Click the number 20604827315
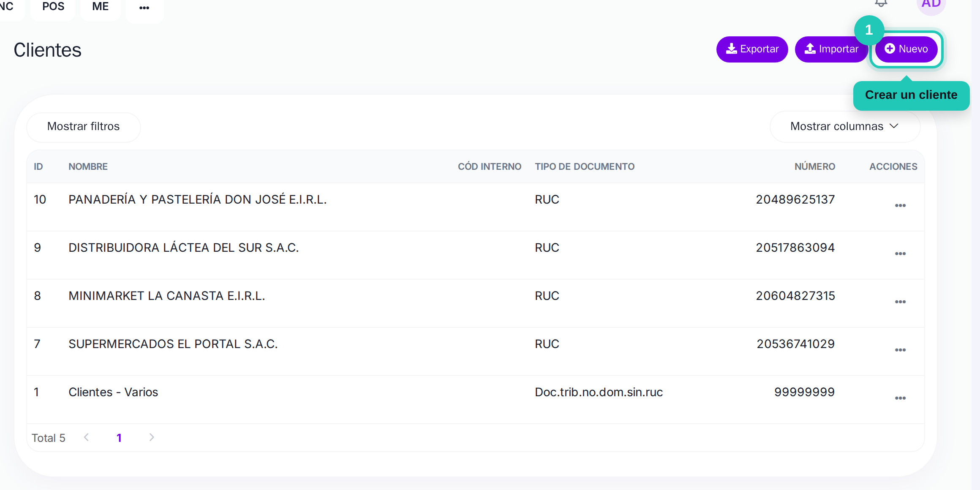The height and width of the screenshot is (490, 980). [795, 296]
